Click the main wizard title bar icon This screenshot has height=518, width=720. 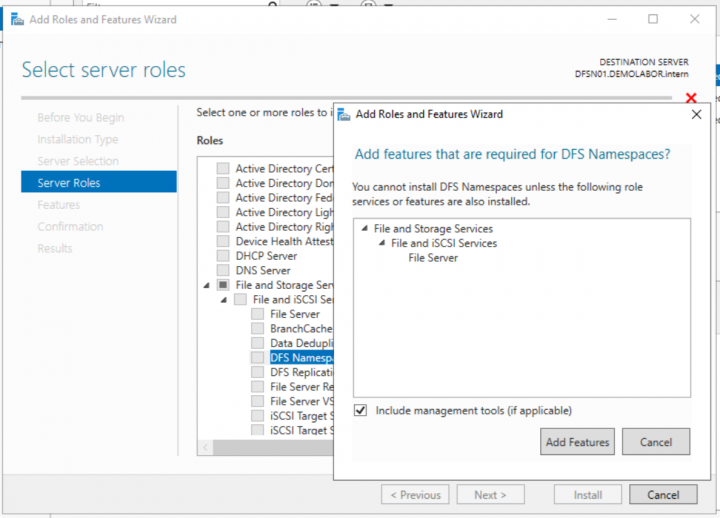[x=17, y=19]
